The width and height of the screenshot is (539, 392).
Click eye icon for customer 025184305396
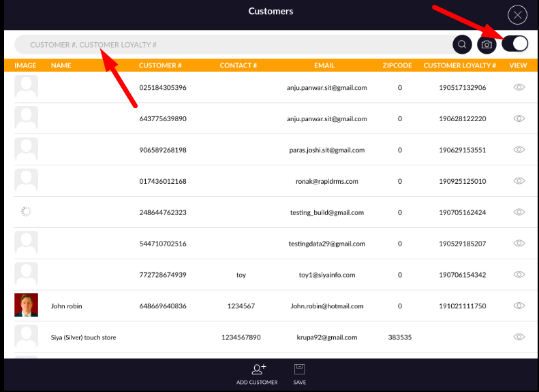(x=519, y=87)
